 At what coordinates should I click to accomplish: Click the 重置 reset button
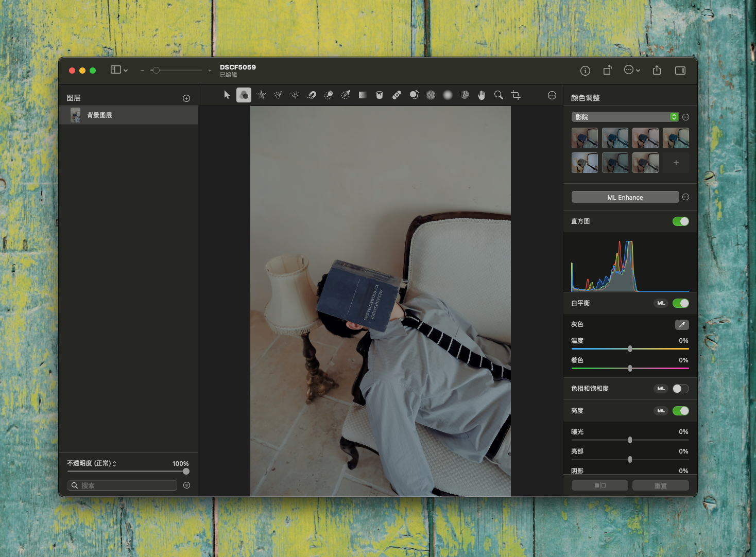(x=660, y=485)
